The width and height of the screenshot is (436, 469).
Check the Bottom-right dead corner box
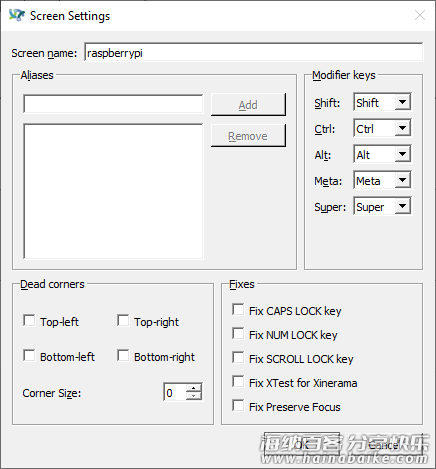pos(123,355)
